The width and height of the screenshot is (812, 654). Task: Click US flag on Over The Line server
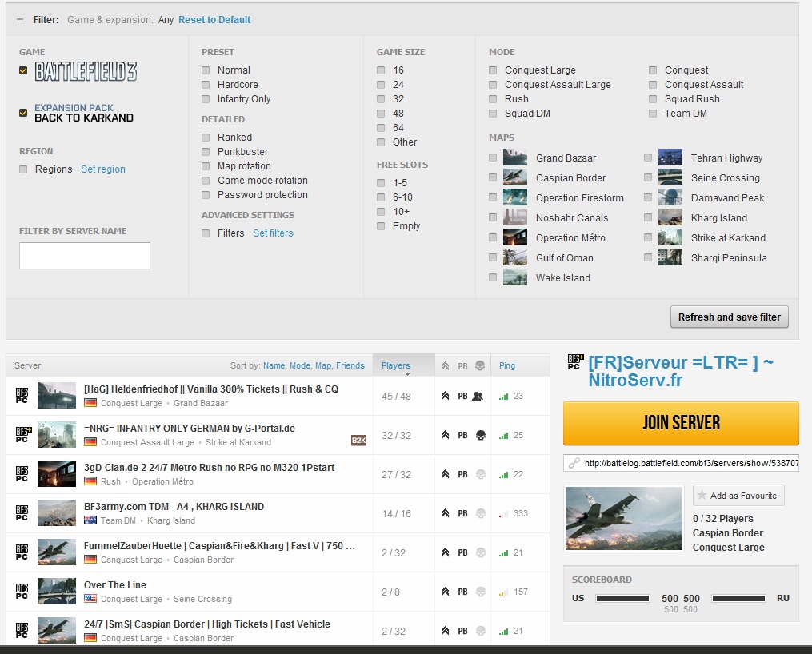pyautogui.click(x=90, y=599)
